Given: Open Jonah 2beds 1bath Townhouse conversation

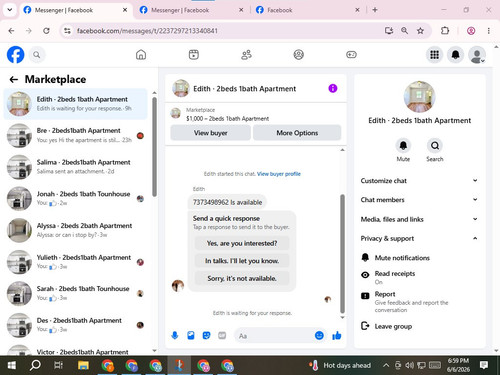Looking at the screenshot, I should pyautogui.click(x=75, y=198).
